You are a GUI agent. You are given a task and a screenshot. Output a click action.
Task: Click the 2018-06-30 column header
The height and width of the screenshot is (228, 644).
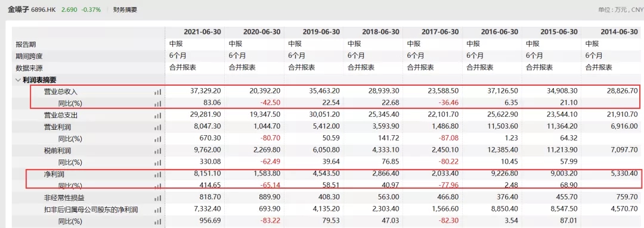pyautogui.click(x=380, y=32)
